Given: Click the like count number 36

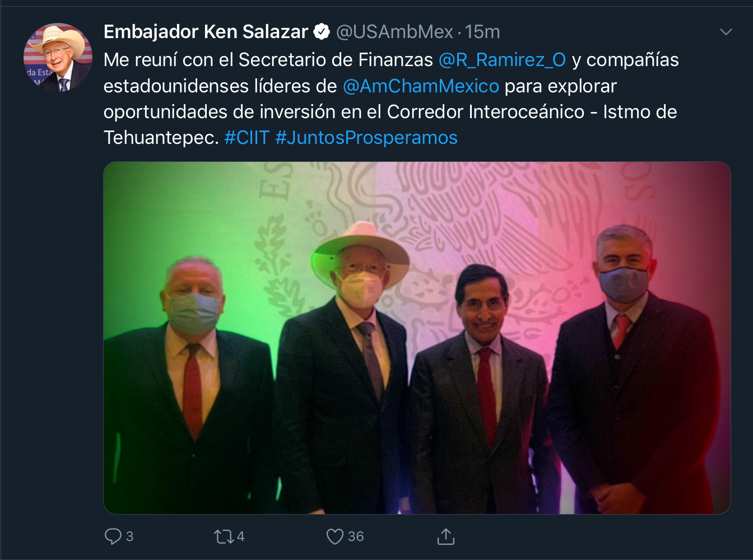Looking at the screenshot, I should 356,536.
